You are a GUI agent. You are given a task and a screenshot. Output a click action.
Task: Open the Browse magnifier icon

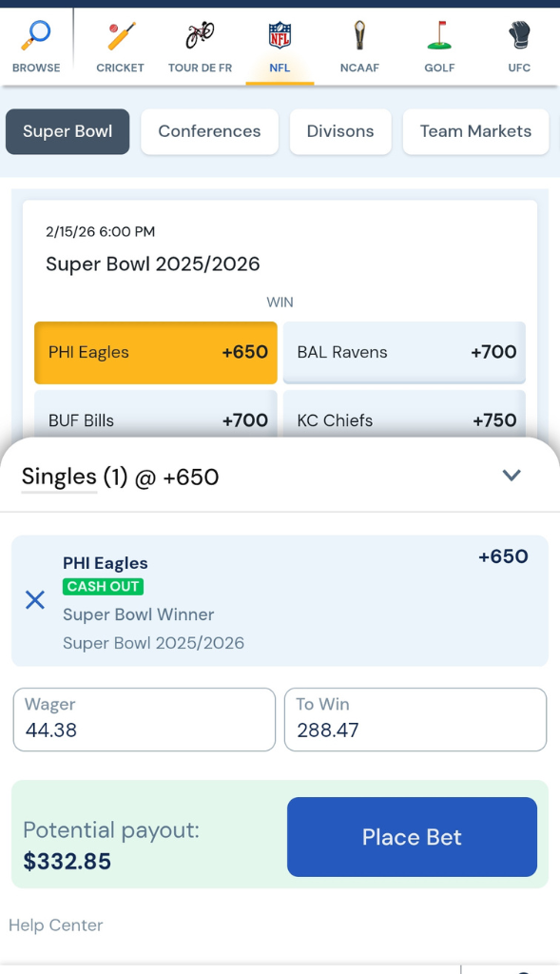(36, 35)
